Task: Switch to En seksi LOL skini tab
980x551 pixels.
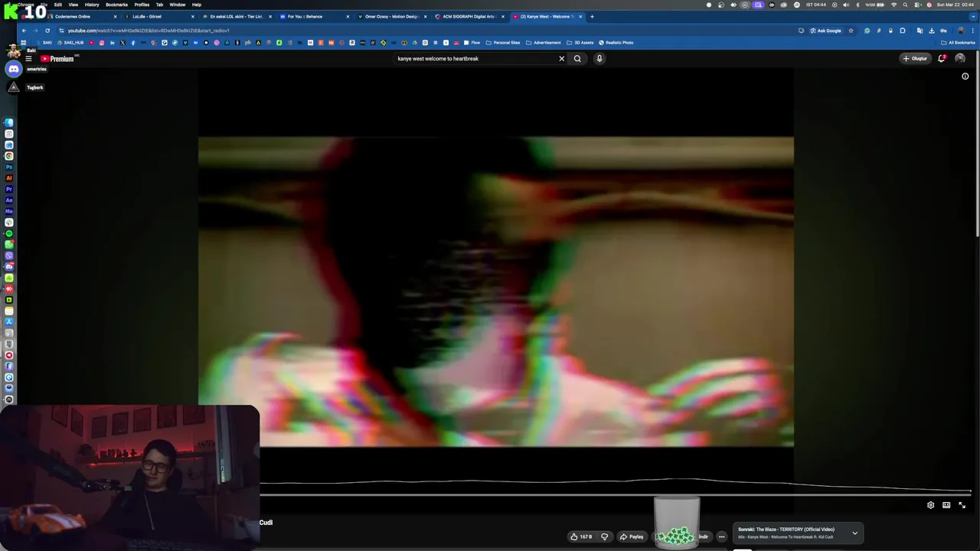Action: pyautogui.click(x=234, y=16)
